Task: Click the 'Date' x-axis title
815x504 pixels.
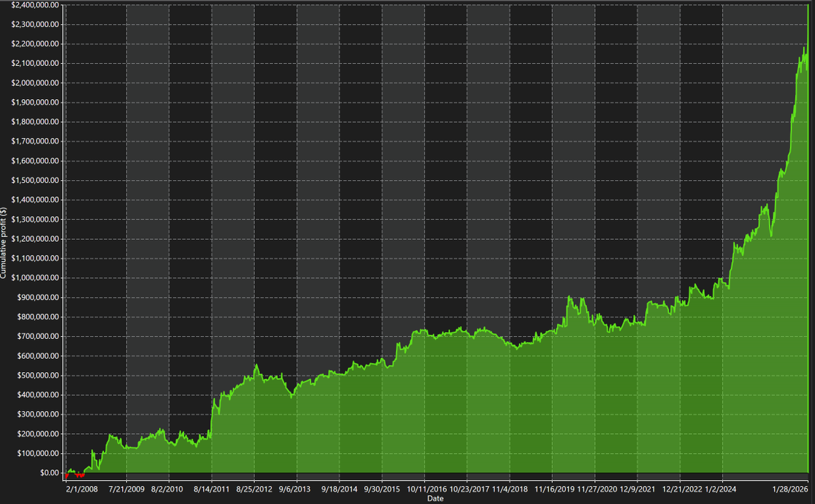Action: click(x=435, y=499)
